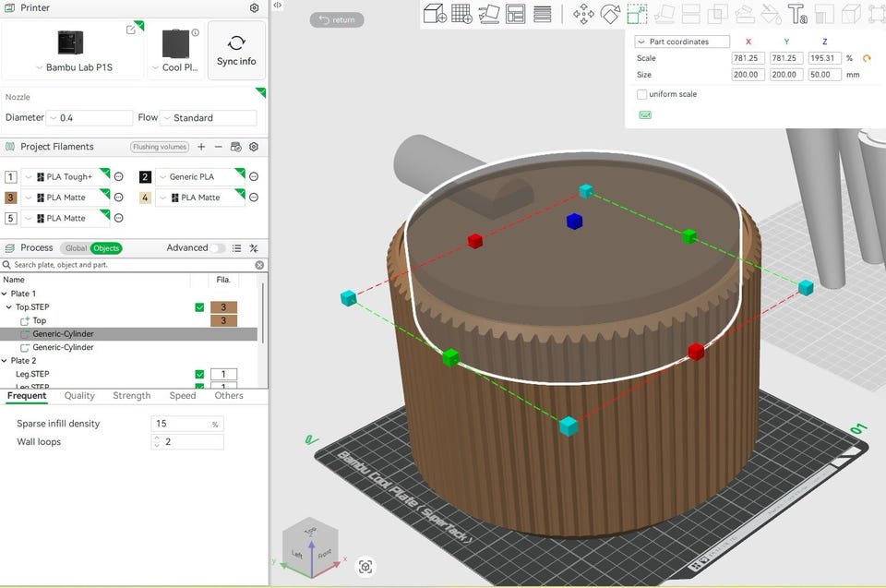Click the Sync info button
This screenshot has height=588, width=886.
coord(236,51)
